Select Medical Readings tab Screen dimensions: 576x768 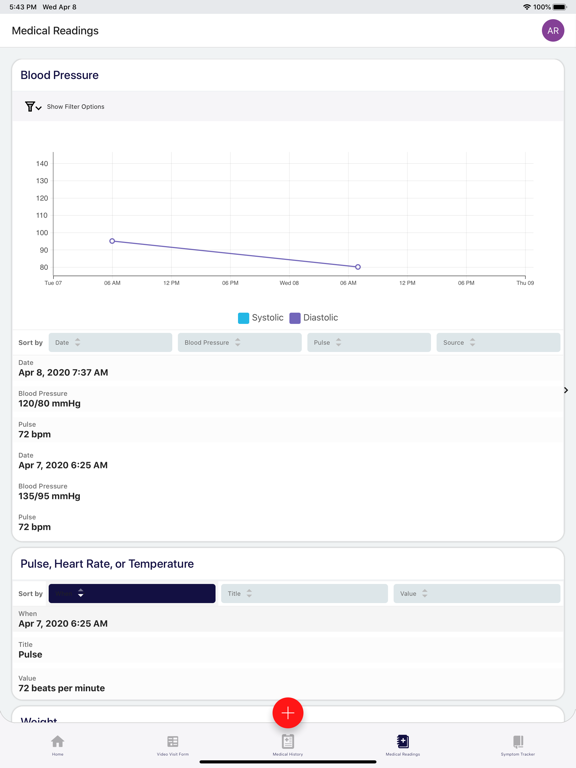(403, 745)
